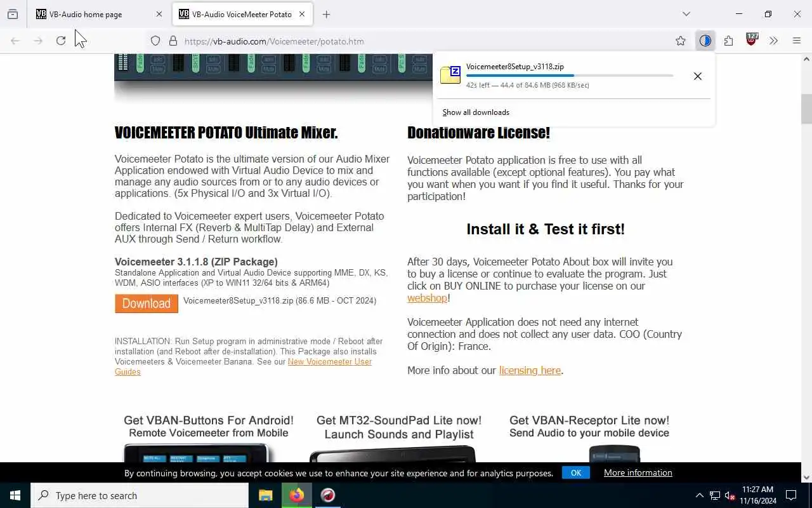
Task: Show more tools overflow chevron
Action: pos(773,41)
